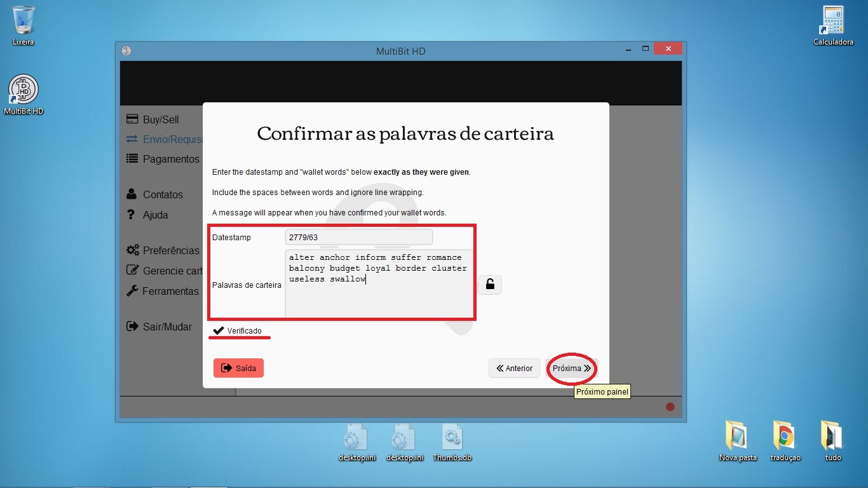
Task: Select the Thumbs.db file on the desktop
Action: pos(452,442)
